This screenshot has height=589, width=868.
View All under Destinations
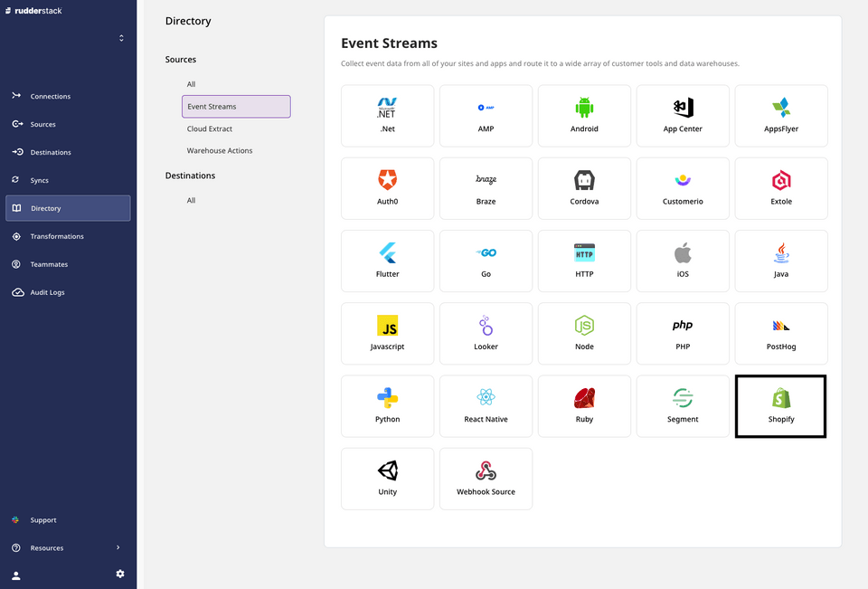pyautogui.click(x=191, y=200)
